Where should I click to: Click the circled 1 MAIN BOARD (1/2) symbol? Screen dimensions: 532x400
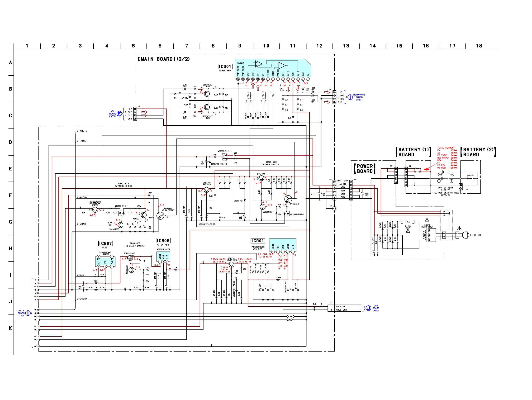(x=28, y=313)
